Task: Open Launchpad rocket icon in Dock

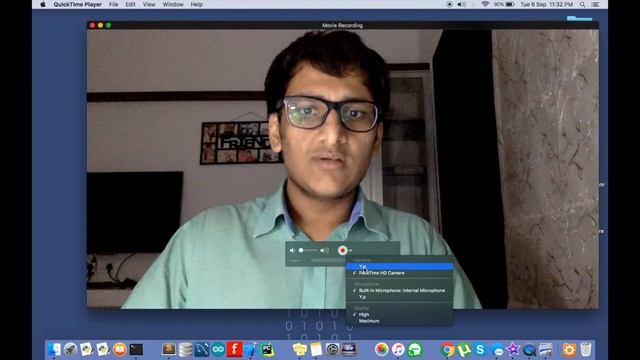Action: tap(70, 350)
